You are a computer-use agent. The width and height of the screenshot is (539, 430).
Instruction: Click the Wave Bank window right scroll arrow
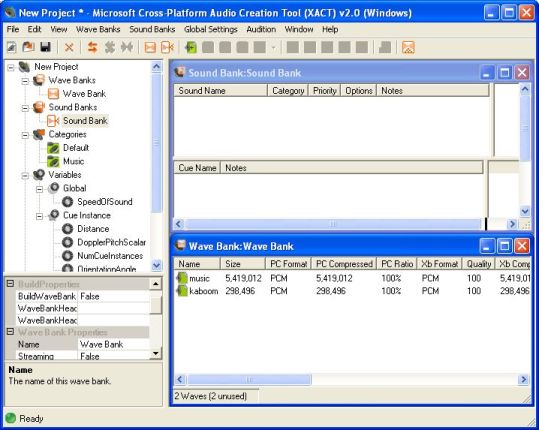click(x=523, y=379)
